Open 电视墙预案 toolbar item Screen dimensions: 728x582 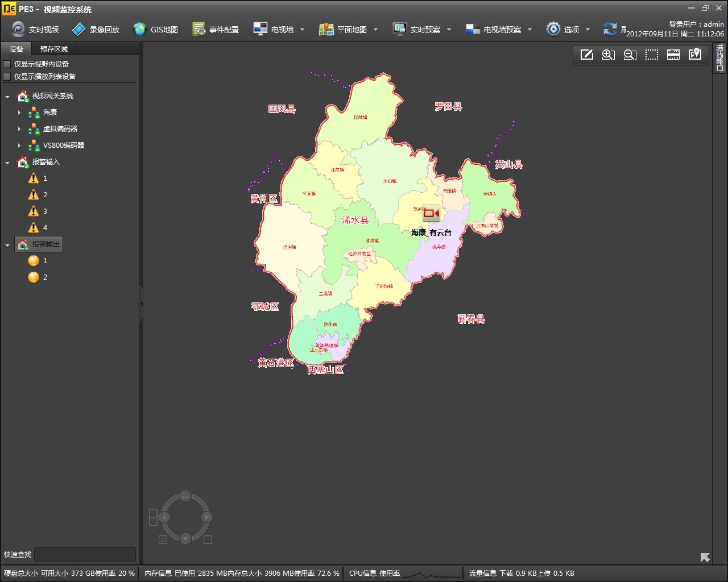[x=493, y=29]
